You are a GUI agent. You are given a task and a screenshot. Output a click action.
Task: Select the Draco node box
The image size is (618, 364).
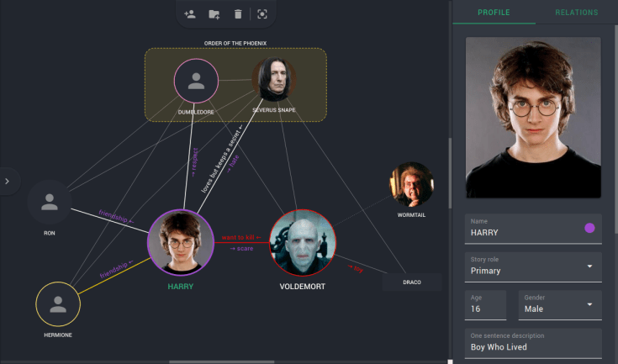tap(412, 282)
